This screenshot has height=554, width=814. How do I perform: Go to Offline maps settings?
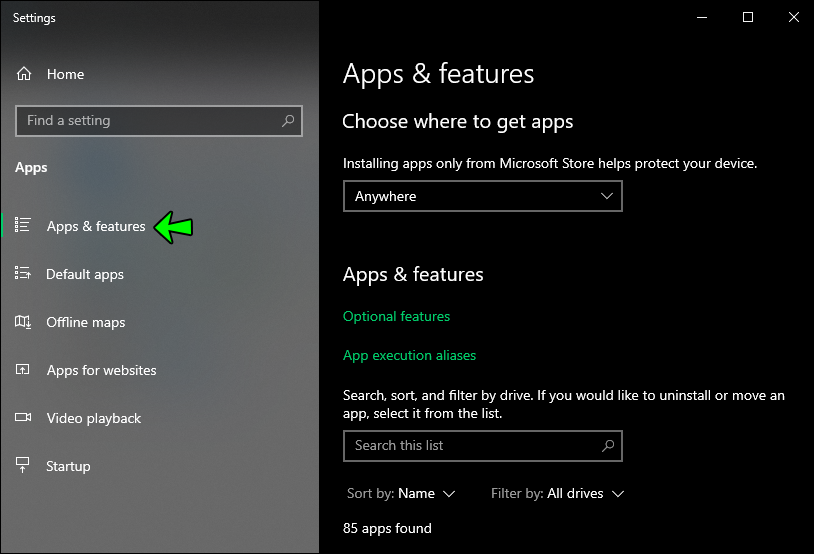tap(86, 322)
